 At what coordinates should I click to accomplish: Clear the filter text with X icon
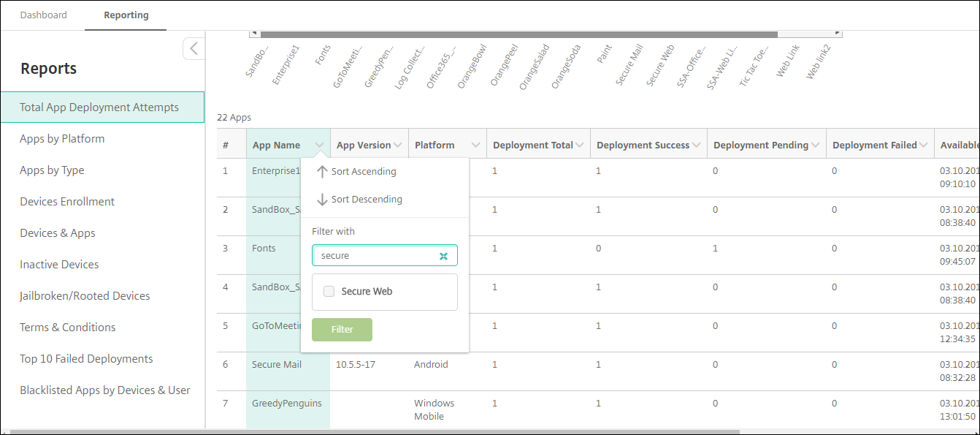[443, 256]
